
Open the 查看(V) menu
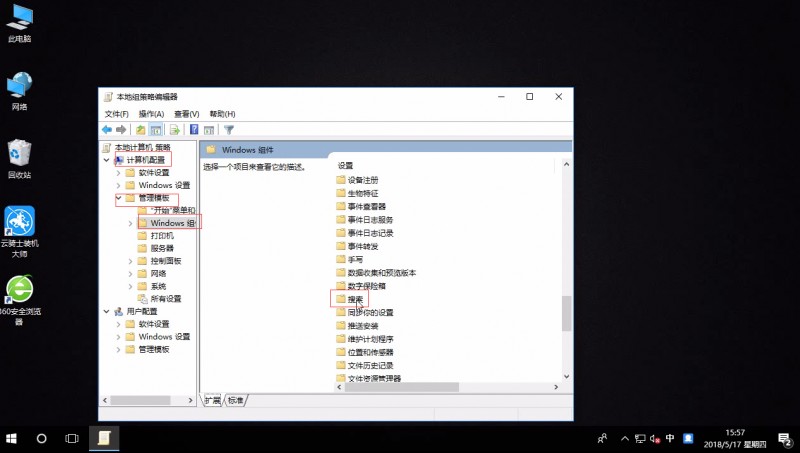click(186, 114)
